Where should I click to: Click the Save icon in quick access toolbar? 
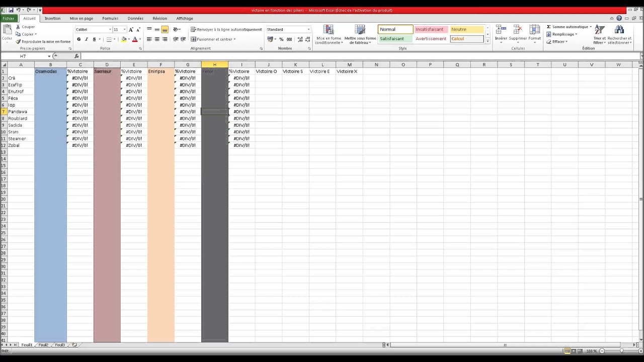click(11, 10)
